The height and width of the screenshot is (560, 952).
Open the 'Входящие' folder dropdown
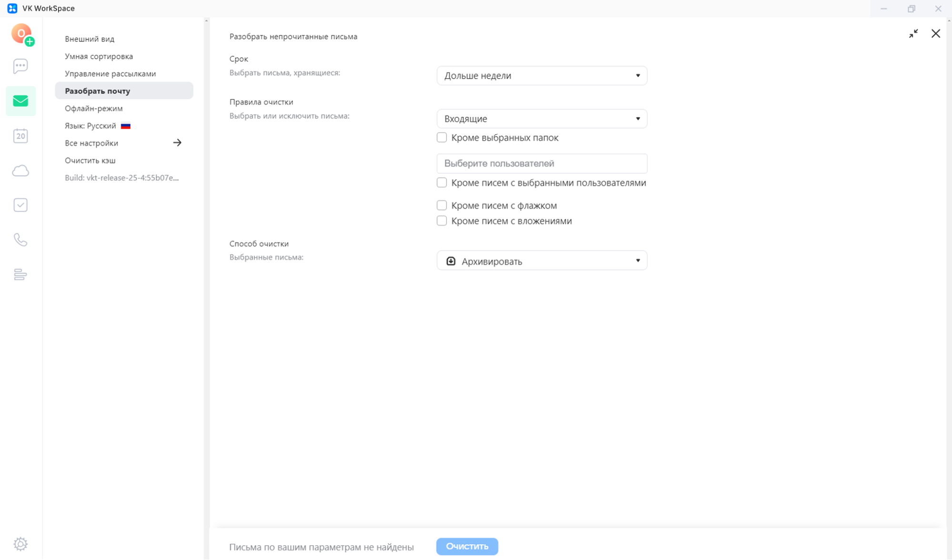(x=541, y=119)
